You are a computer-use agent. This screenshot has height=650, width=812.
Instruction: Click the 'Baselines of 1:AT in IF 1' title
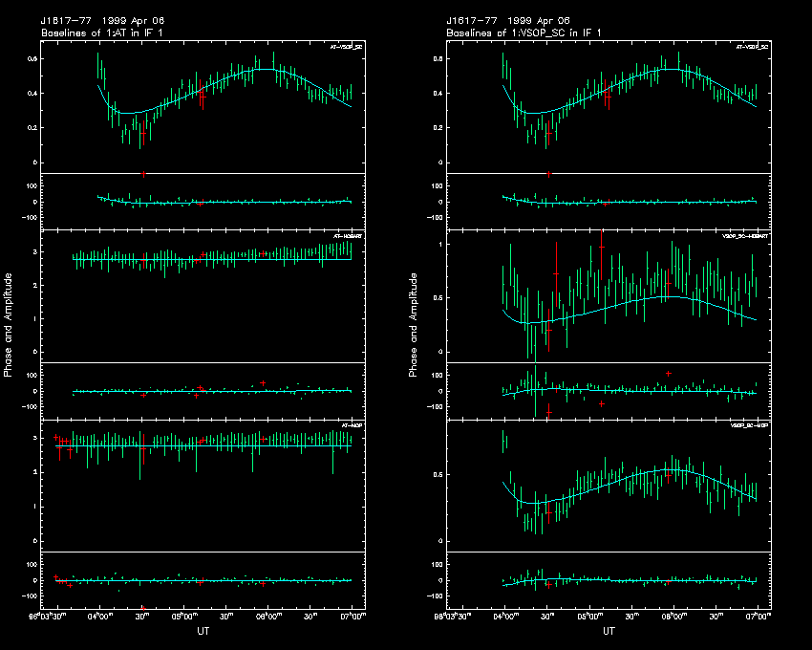(102, 32)
